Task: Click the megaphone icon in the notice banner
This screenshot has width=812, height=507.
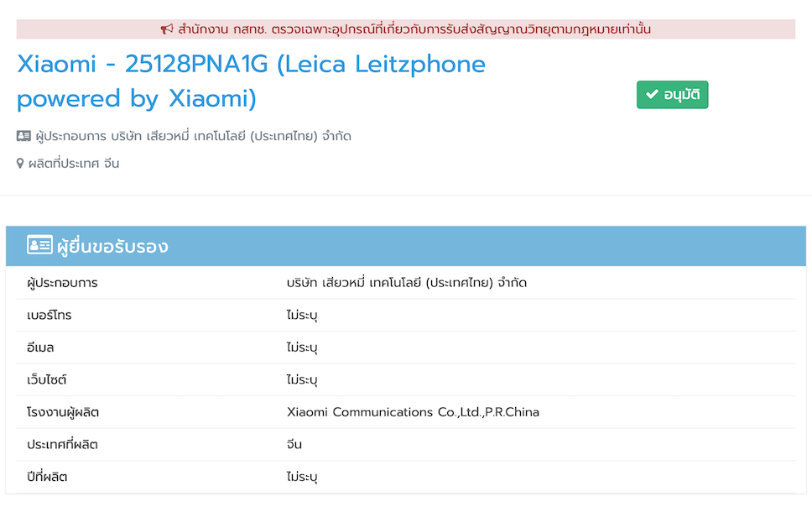Action: tap(167, 29)
